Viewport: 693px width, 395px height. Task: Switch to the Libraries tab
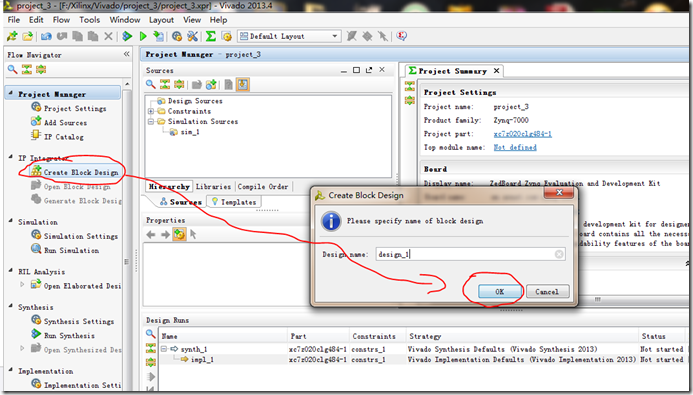[213, 187]
